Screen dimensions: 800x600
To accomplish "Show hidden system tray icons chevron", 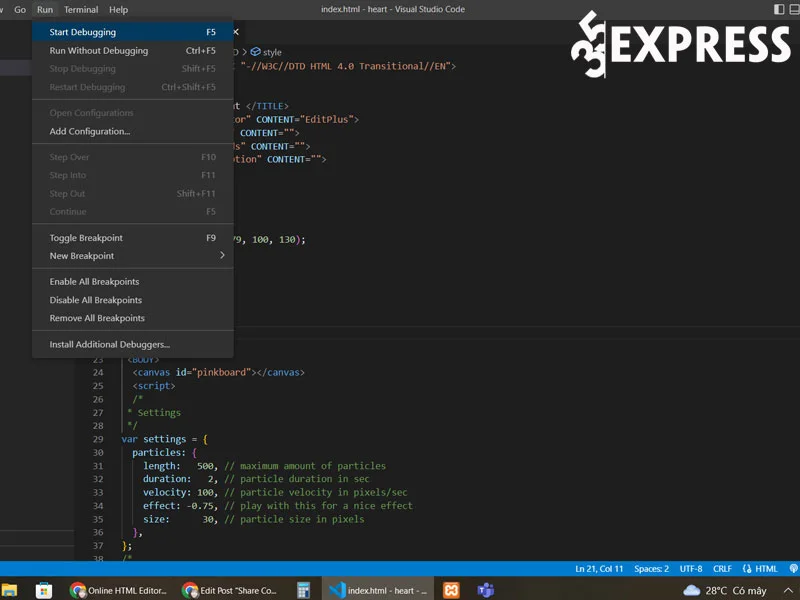I will coord(788,590).
